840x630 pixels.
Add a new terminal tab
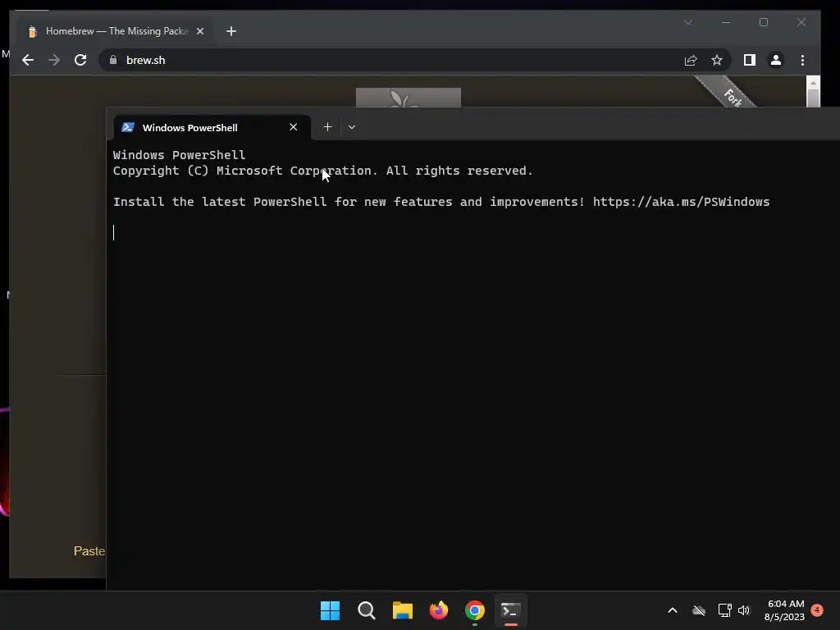(327, 127)
